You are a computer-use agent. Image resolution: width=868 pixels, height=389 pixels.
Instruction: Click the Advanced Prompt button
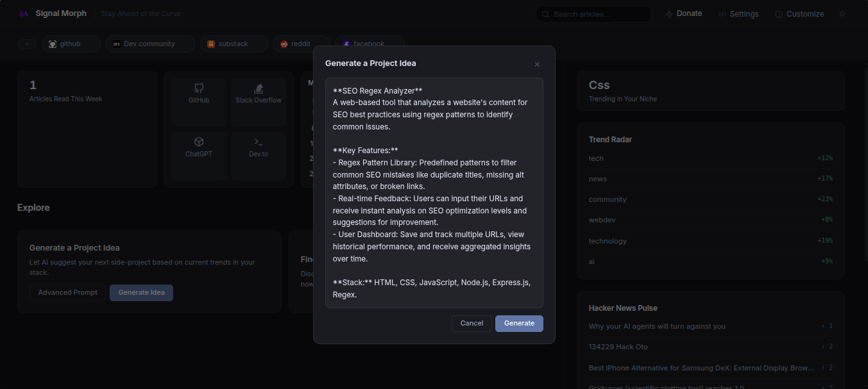pyautogui.click(x=67, y=293)
